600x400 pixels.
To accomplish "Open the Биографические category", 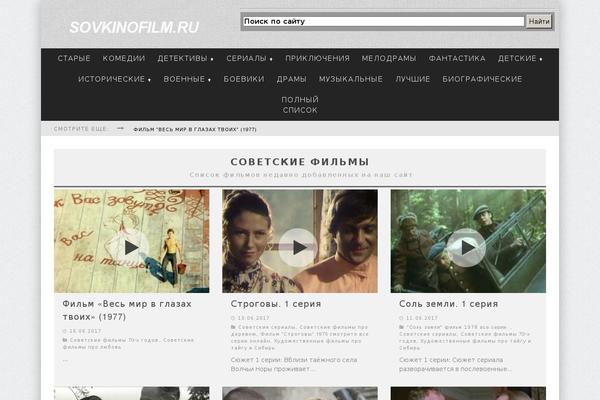I will (482, 79).
